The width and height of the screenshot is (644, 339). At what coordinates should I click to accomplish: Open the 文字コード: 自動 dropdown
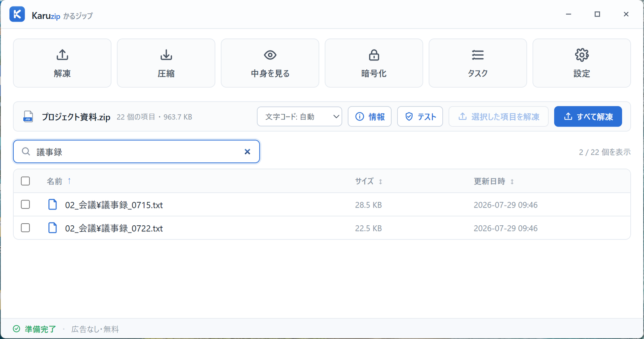299,116
